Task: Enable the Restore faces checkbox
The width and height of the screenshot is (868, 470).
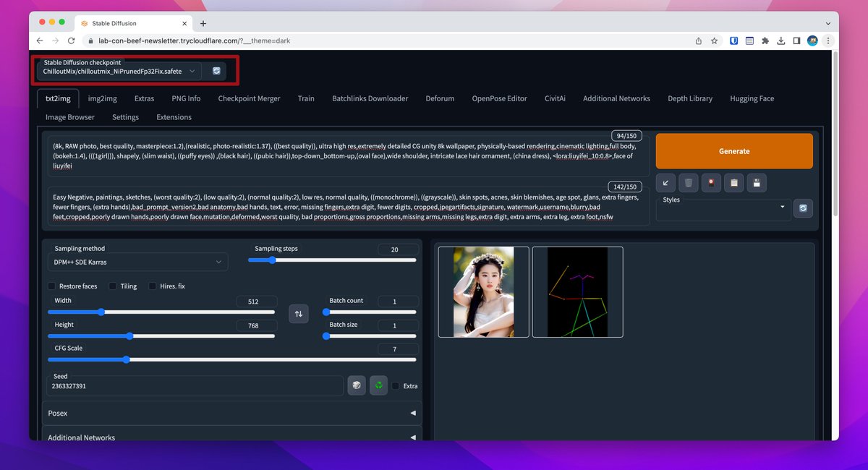Action: [51, 286]
